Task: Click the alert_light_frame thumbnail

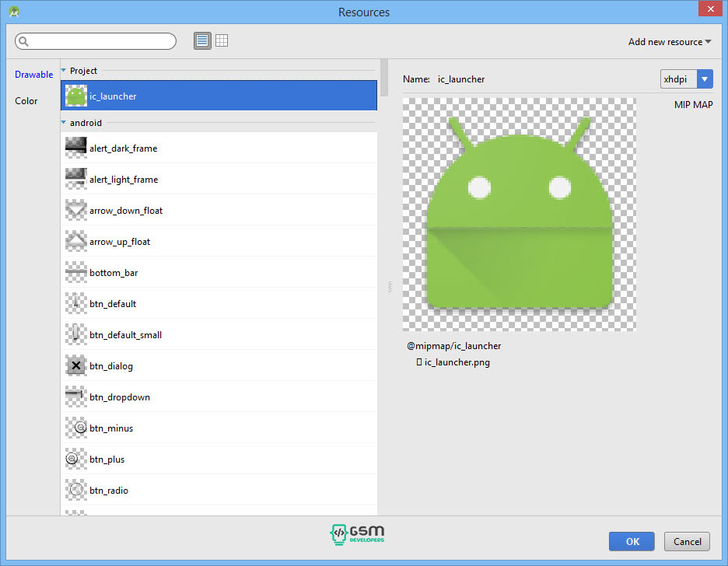Action: [x=76, y=179]
